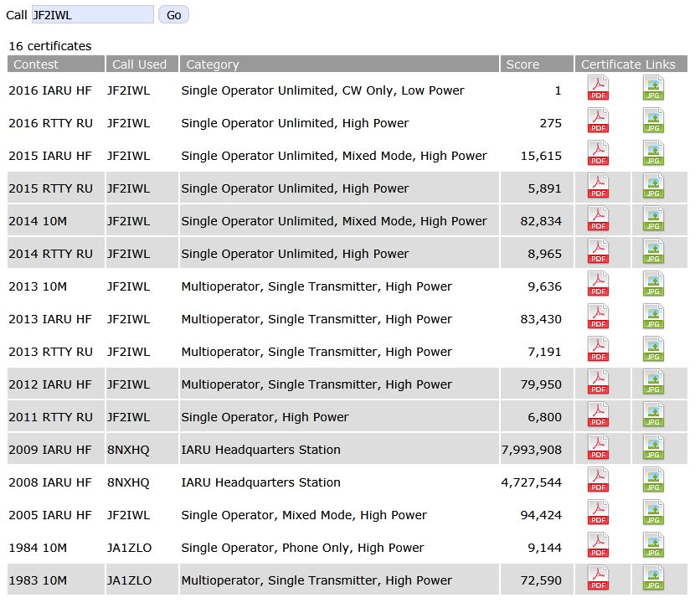Open PDF certificate for 2013 IARU HF
The width and height of the screenshot is (700, 603).
(x=598, y=317)
